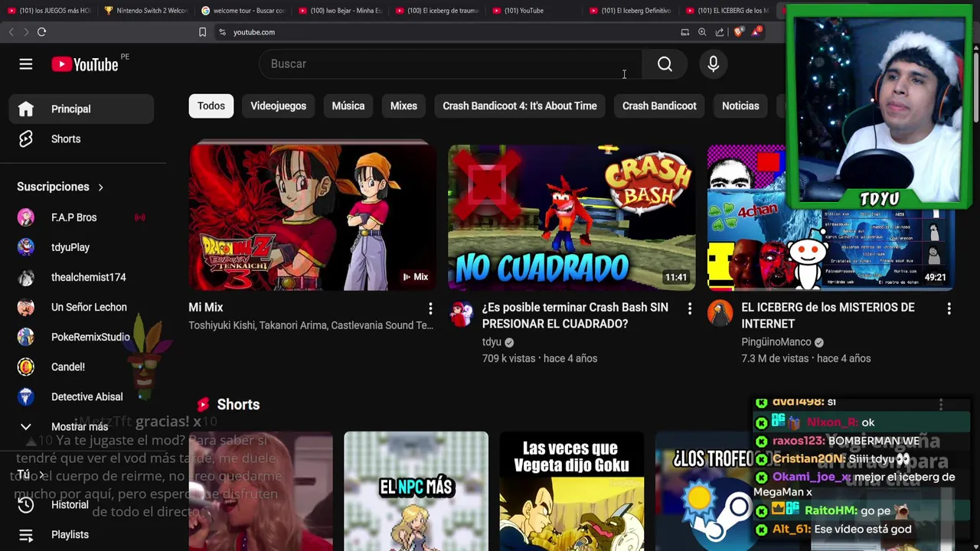This screenshot has height=551, width=980.
Task: Open the Mi Mix title link
Action: coord(205,307)
